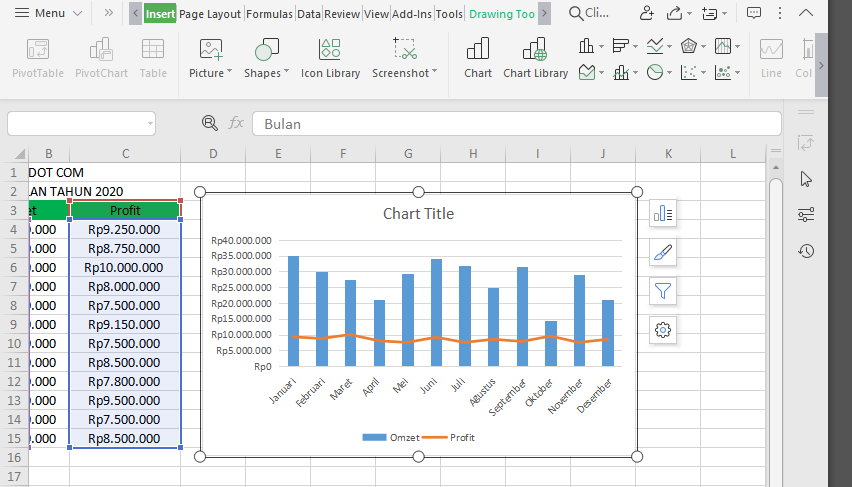This screenshot has height=487, width=852.
Task: Insert a Chart from the ribbon
Action: (478, 58)
